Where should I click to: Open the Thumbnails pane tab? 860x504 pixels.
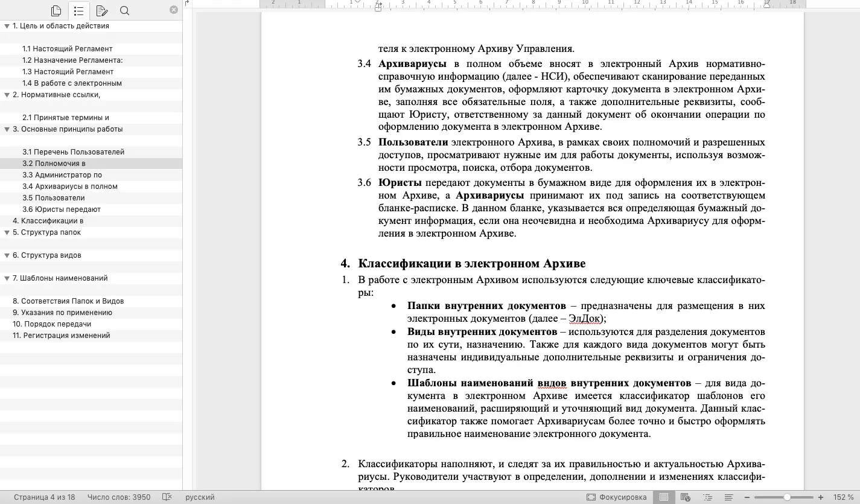tap(56, 10)
